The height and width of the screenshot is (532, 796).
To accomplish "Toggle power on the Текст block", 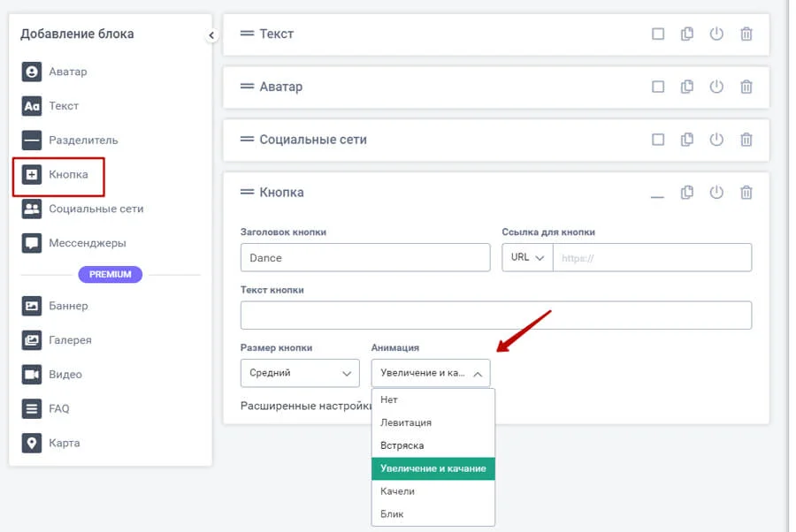I will point(716,34).
